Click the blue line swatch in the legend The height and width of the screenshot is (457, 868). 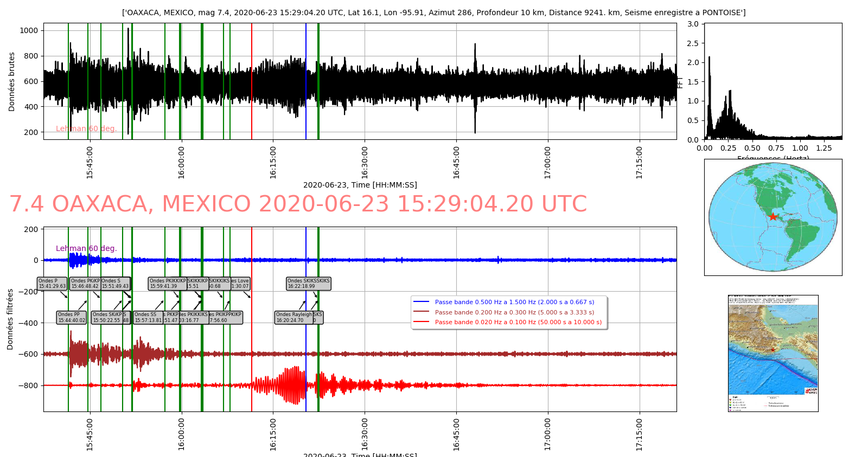[x=421, y=302]
